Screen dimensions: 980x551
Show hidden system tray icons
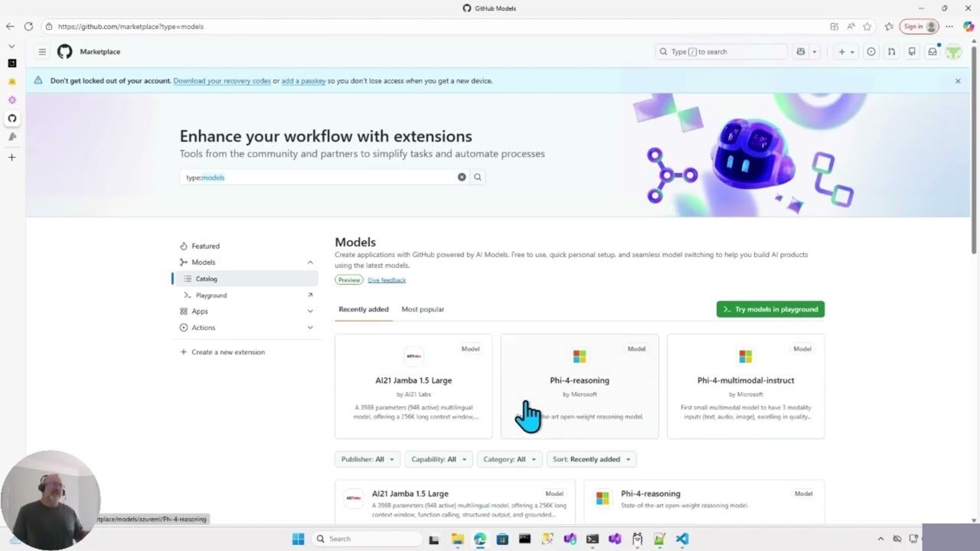click(x=880, y=539)
